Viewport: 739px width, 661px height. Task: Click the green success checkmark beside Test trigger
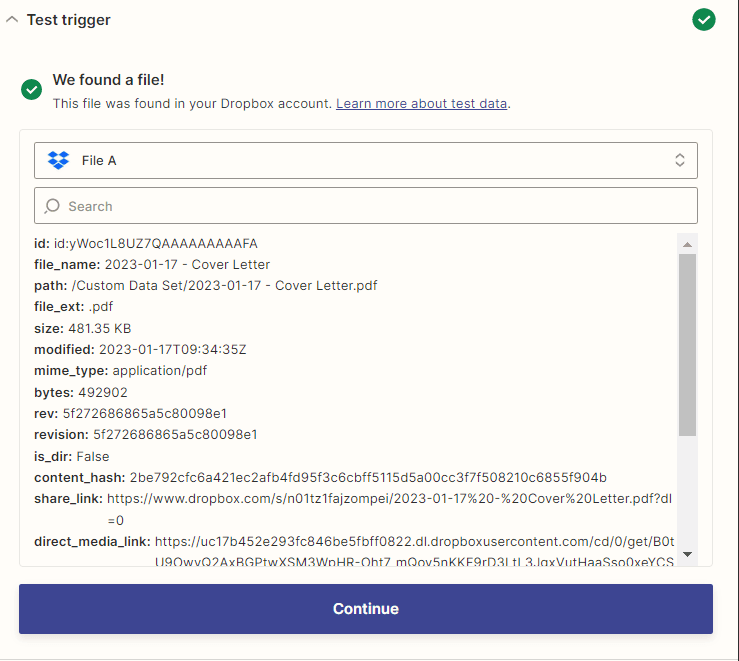click(x=705, y=20)
